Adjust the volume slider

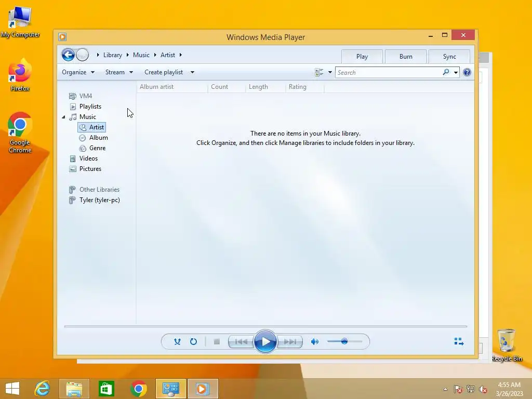coord(344,341)
